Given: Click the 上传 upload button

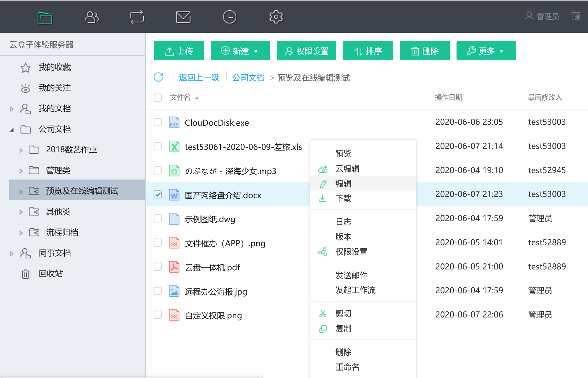Looking at the screenshot, I should pos(179,50).
